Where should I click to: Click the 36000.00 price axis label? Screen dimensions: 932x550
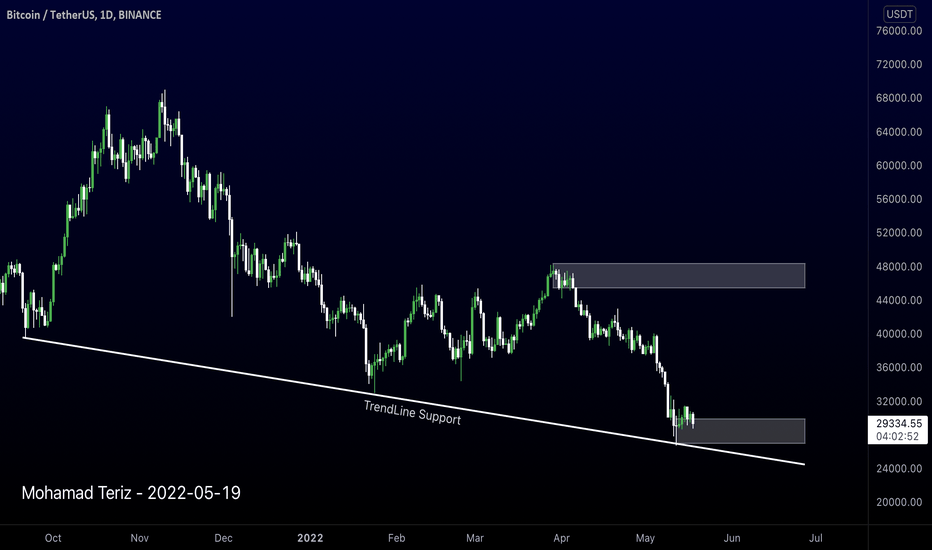pyautogui.click(x=899, y=367)
